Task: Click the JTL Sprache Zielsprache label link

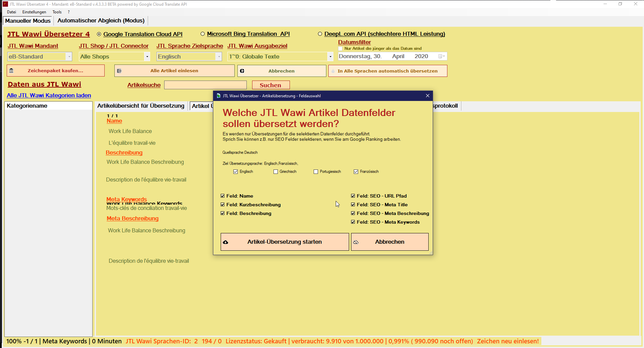Action: pyautogui.click(x=190, y=46)
